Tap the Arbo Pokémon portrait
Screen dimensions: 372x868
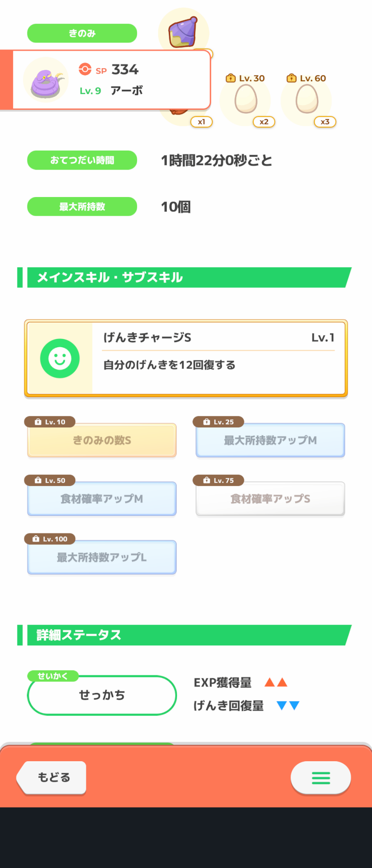tap(46, 80)
